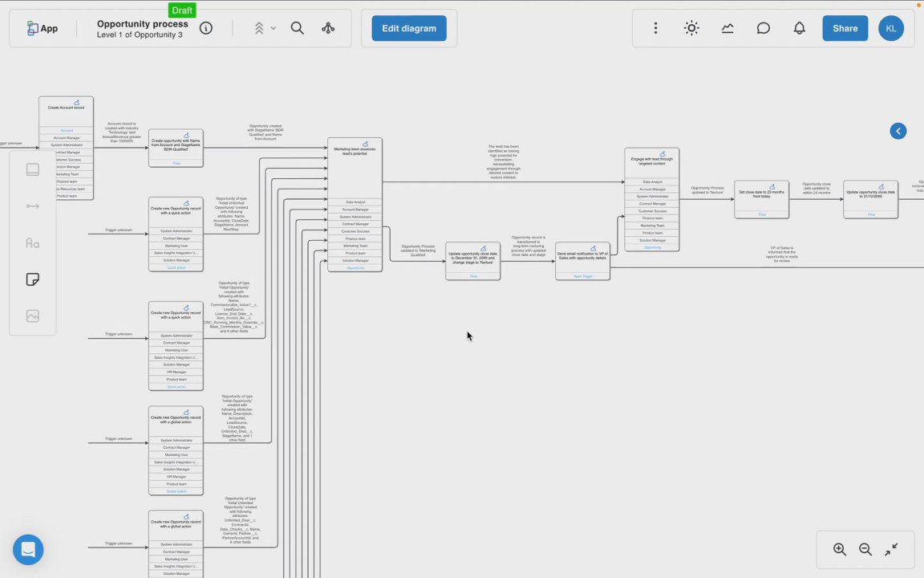Click the fit-to-screen collapse arrows icon
Screen dimensions: 924x578
891,549
